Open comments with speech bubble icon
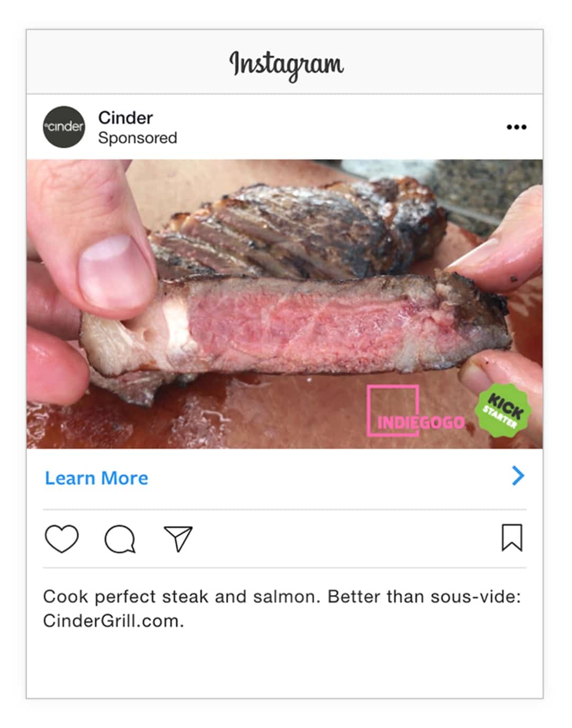The image size is (572, 728). click(120, 539)
